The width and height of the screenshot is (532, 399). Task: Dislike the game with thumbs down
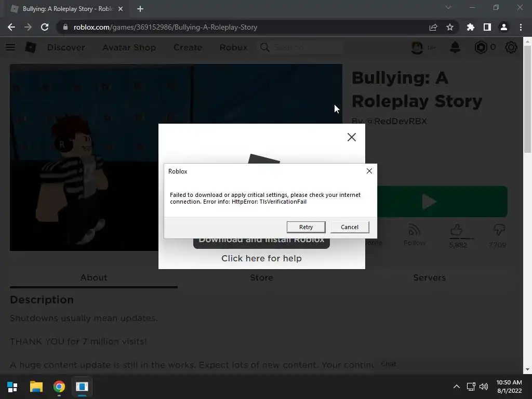point(499,230)
